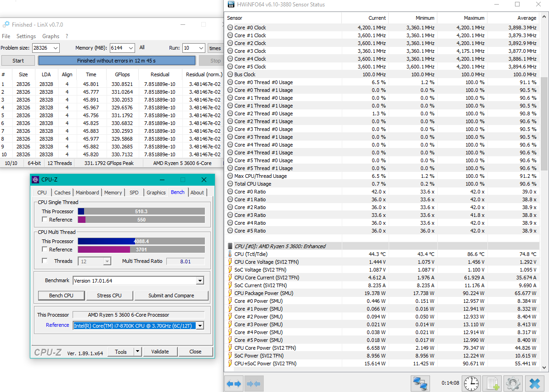Switch to the Graphics tab in CPU-Z
The width and height of the screenshot is (549, 392).
[x=156, y=192]
